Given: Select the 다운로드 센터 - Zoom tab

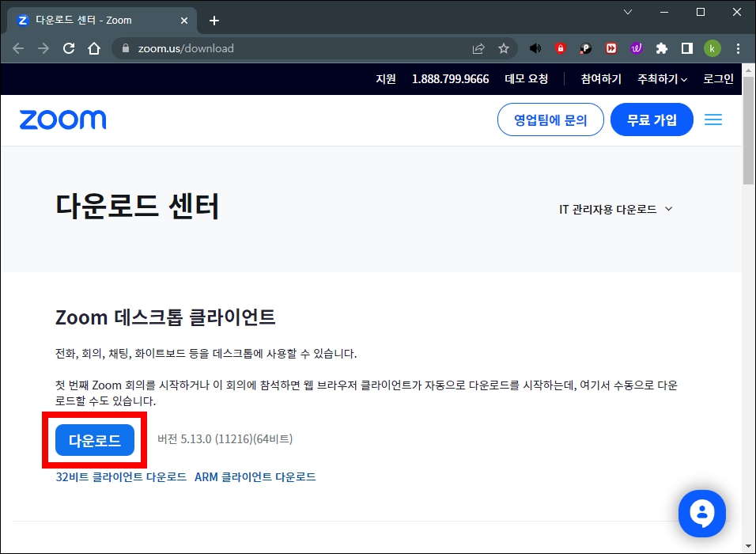Looking at the screenshot, I should click(x=102, y=21).
